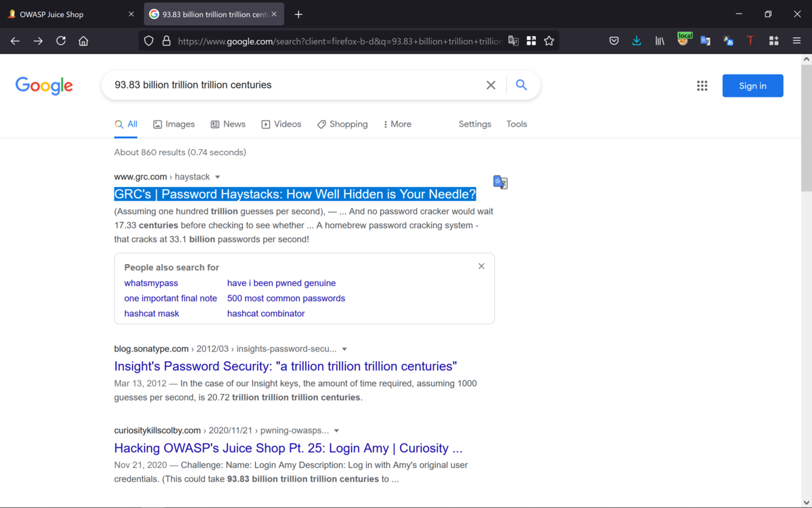
Task: Click the hashcat combinator suggestion
Action: pyautogui.click(x=266, y=314)
